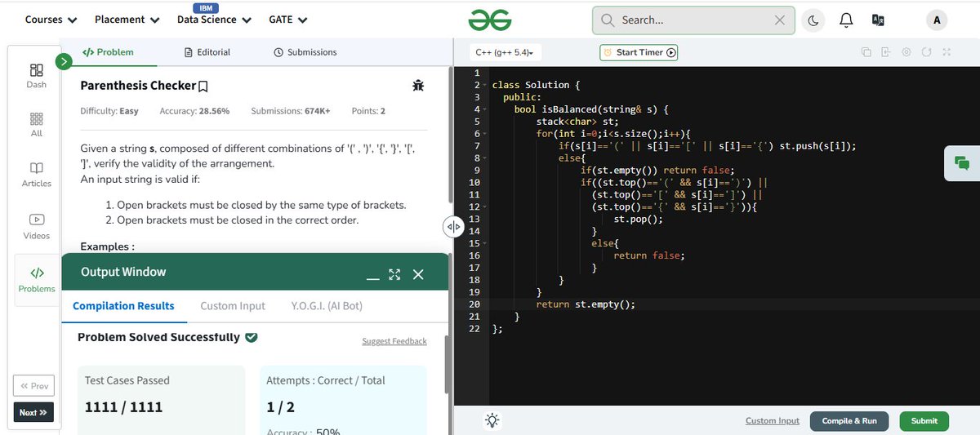
Task: Click the return st.empty(); code line
Action: [586, 304]
